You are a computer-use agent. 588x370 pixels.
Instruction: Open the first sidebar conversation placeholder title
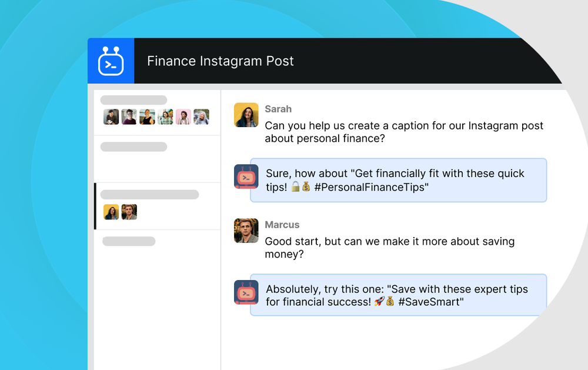click(x=133, y=100)
